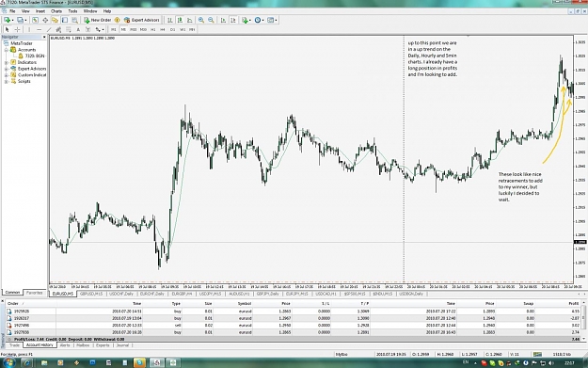Expand the Expert Advisors tree node

7,69
